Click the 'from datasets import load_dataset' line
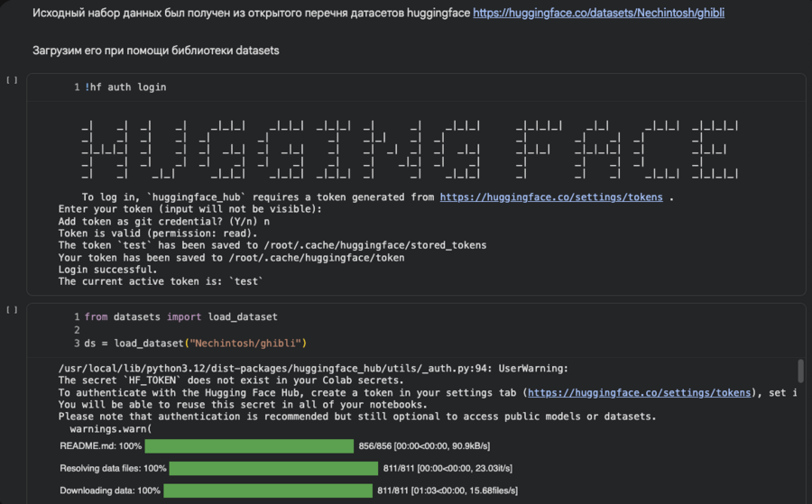 [x=180, y=316]
